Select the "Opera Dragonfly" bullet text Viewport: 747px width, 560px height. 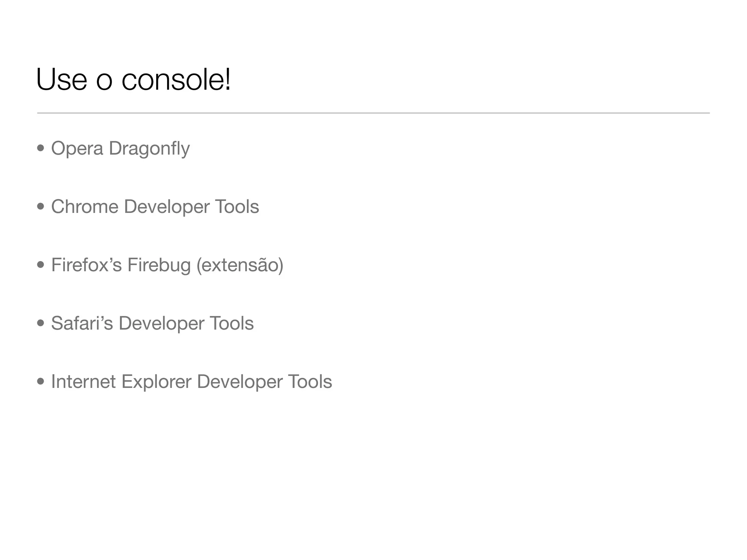[120, 148]
